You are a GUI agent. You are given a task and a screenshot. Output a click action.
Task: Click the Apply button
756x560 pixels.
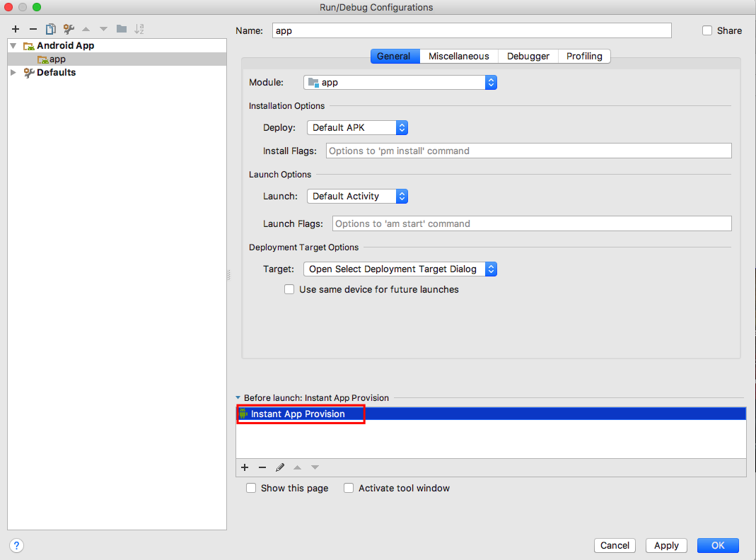coord(666,546)
